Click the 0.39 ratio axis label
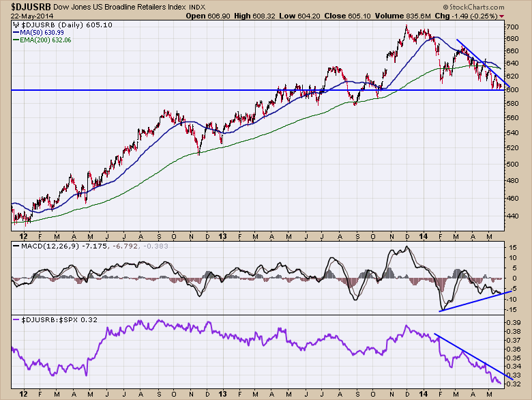This screenshot has width=532, height=400. coord(514,322)
